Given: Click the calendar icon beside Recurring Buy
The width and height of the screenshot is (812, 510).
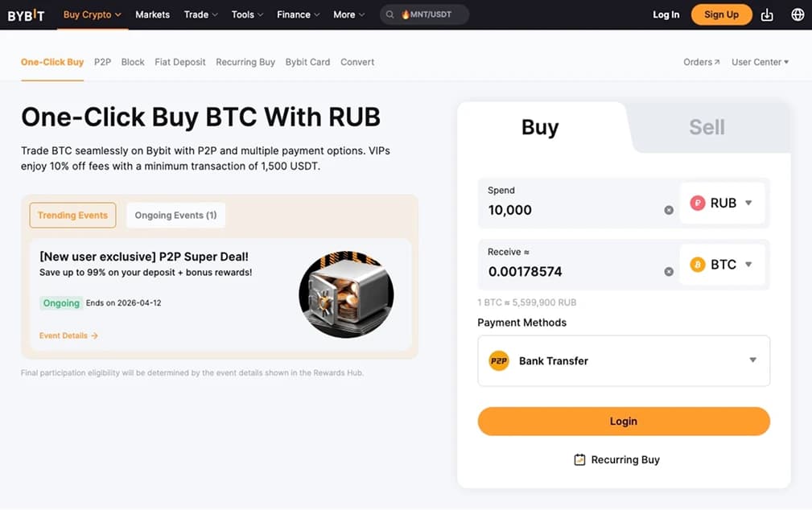Looking at the screenshot, I should click(x=579, y=459).
